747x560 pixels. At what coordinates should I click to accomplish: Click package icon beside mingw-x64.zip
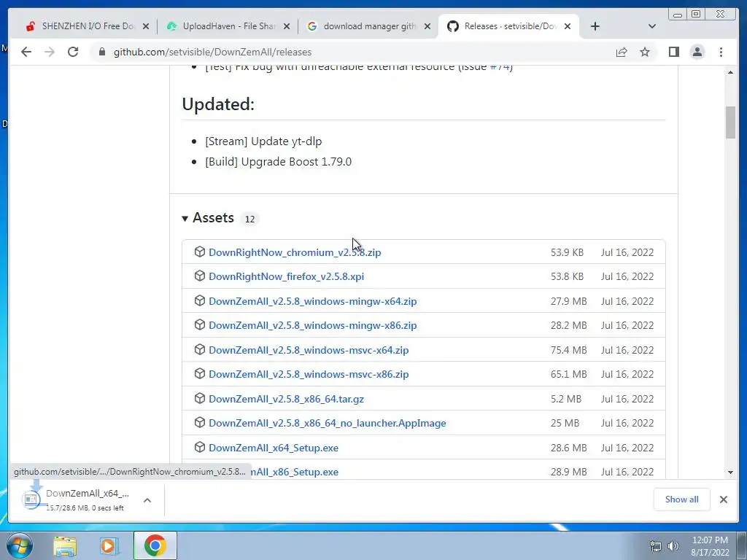tap(200, 301)
